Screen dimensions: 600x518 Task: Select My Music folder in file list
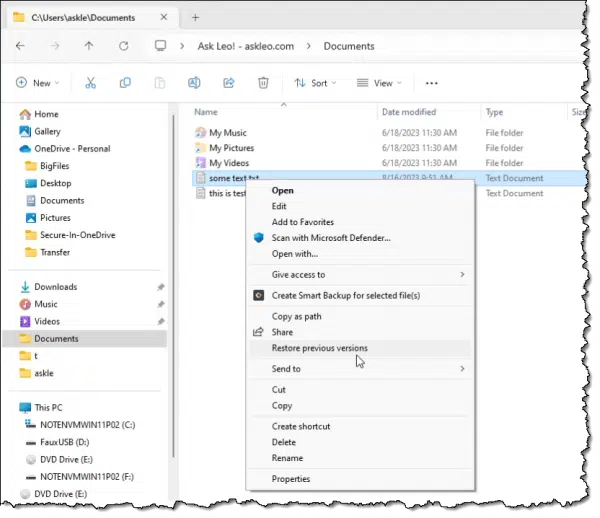click(x=228, y=133)
